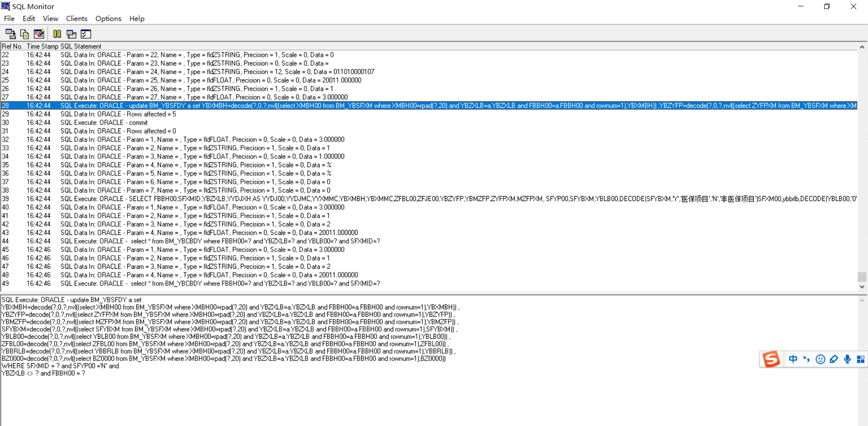
Task: Select row 45 at timestamp 16:42:46
Action: 429,250
